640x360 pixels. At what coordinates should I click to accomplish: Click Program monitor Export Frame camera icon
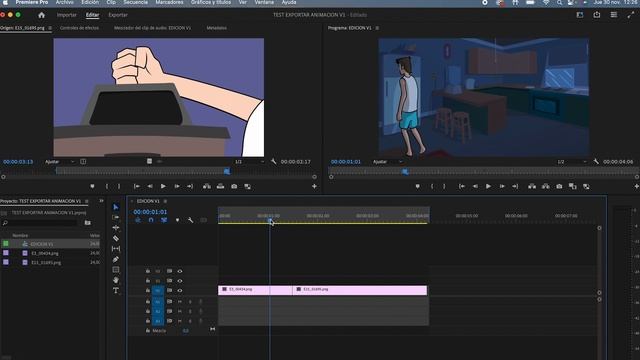tap(559, 187)
